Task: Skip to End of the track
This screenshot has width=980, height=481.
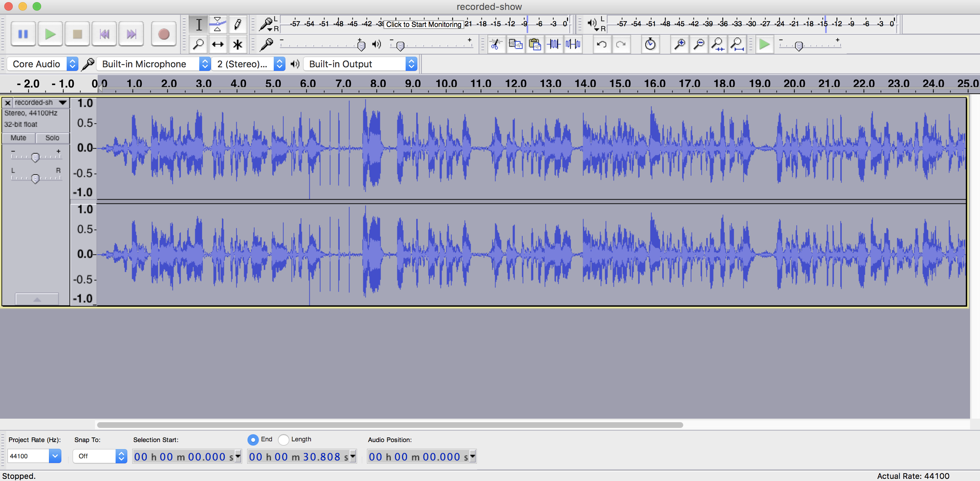Action: pyautogui.click(x=131, y=34)
